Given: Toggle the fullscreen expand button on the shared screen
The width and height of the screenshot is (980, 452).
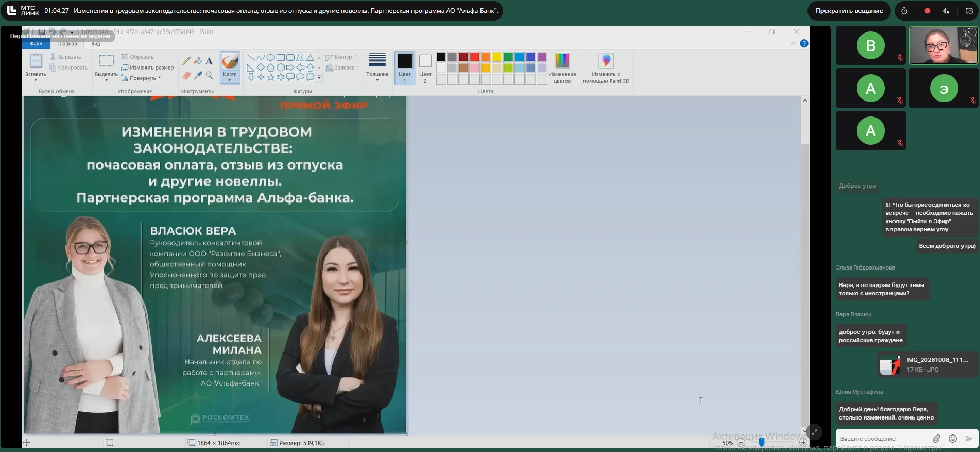Looking at the screenshot, I should (814, 432).
